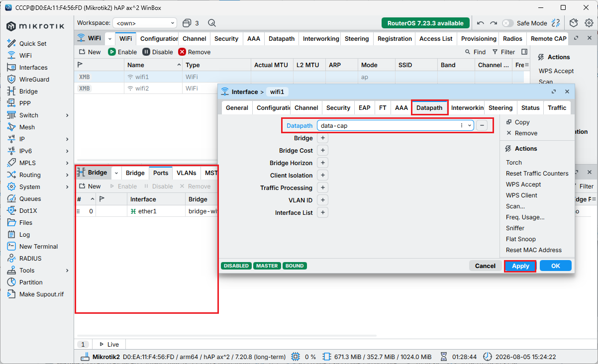The width and height of the screenshot is (598, 364).
Task: Switch to Security tab in wifi1 dialog
Action: pos(338,108)
